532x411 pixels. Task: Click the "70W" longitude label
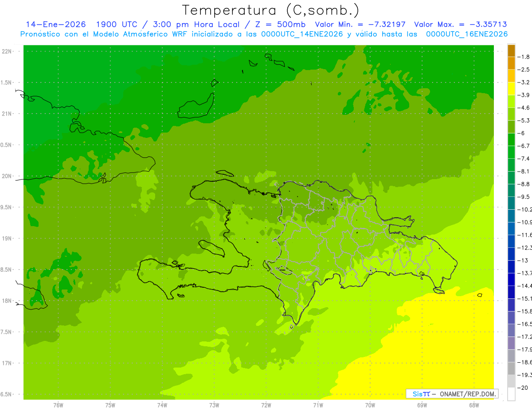[x=370, y=405]
